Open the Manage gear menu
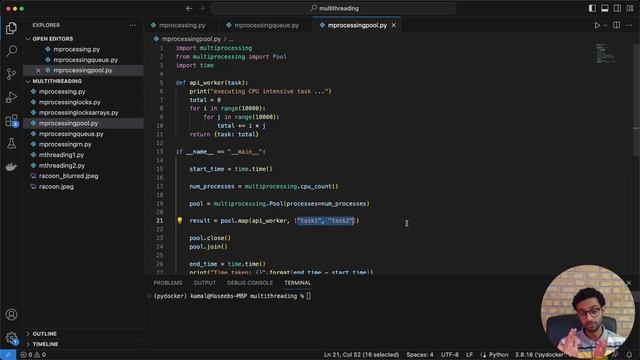Viewport: 640px width, 360px height. [x=11, y=338]
